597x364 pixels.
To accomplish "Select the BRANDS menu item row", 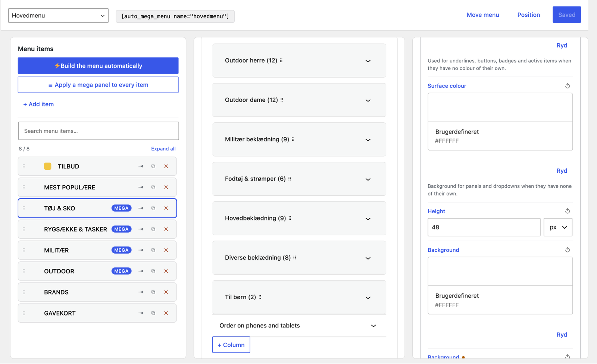I will point(97,292).
